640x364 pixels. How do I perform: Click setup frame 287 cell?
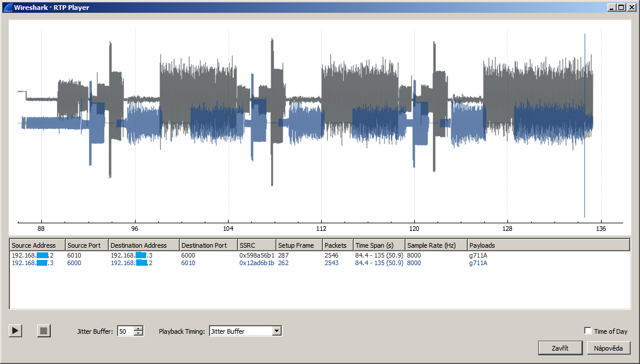[x=283, y=255]
